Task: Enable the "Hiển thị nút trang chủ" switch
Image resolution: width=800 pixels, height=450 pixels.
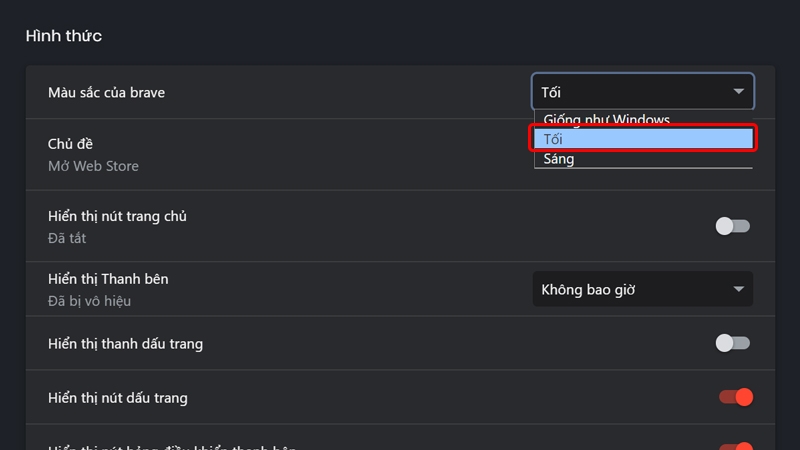Action: coord(732,226)
